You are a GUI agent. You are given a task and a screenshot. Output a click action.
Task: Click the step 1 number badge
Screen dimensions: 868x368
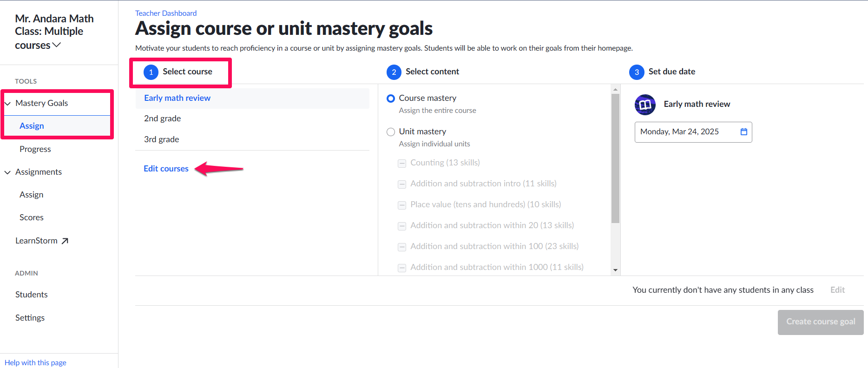(151, 72)
